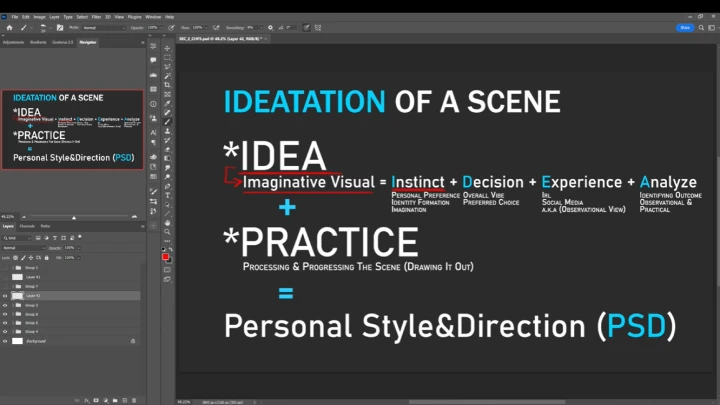Toggle lock transparent pixels
The width and height of the screenshot is (720, 405).
coord(16,258)
